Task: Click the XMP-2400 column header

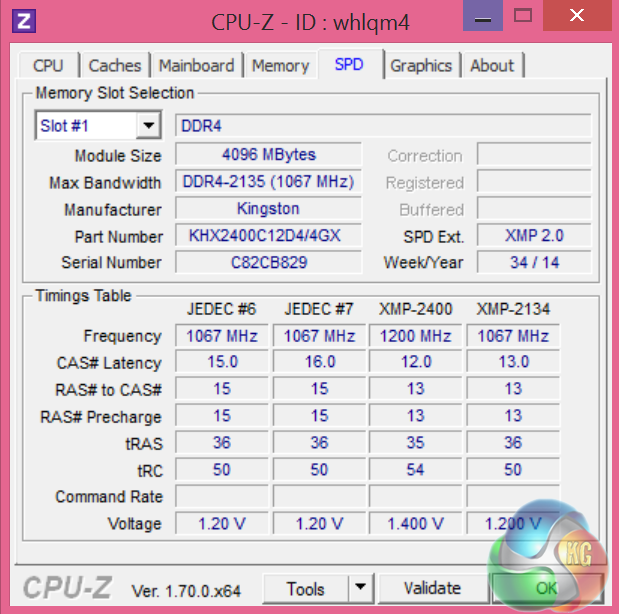Action: point(416,309)
